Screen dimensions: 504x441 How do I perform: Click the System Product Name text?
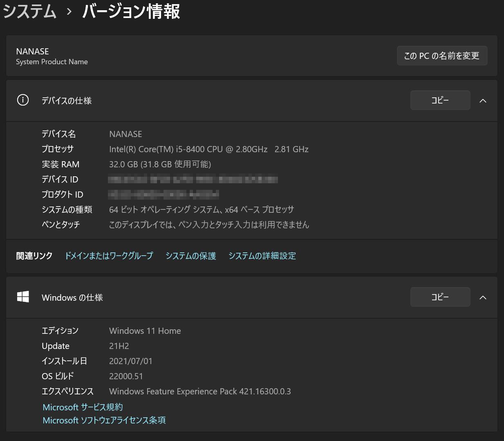pos(52,62)
